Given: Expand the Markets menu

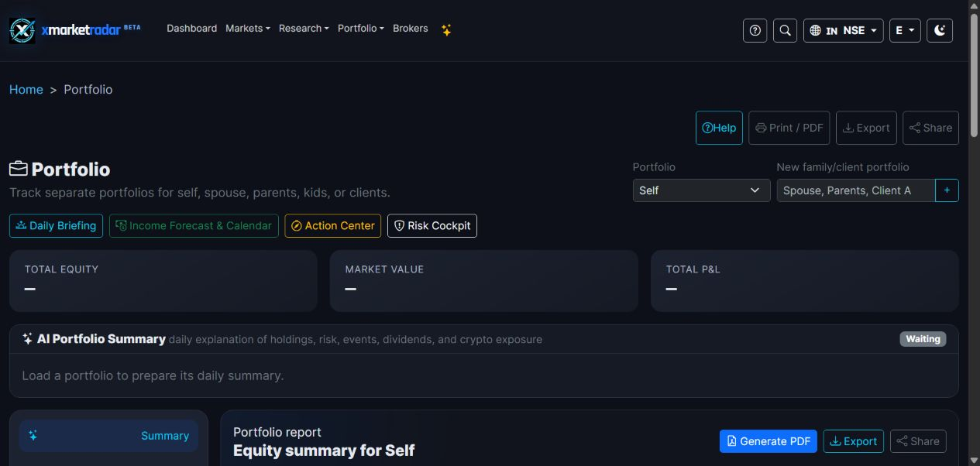Looking at the screenshot, I should (248, 29).
